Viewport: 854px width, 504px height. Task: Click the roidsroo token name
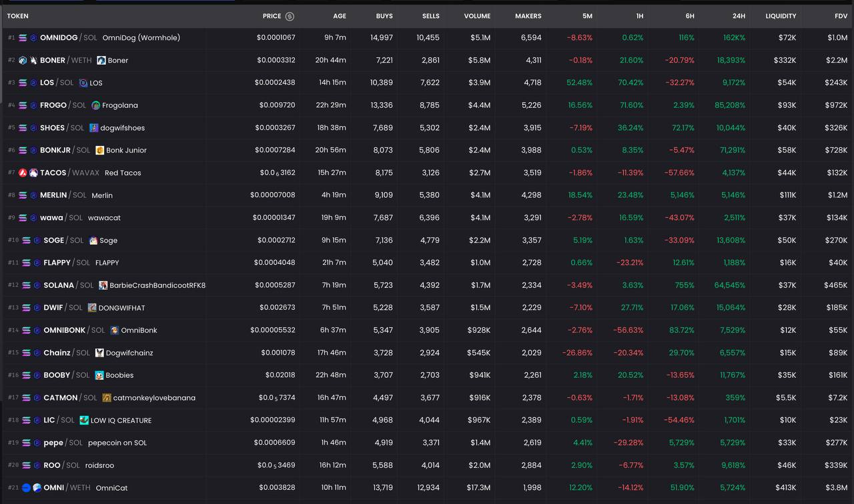coord(99,465)
